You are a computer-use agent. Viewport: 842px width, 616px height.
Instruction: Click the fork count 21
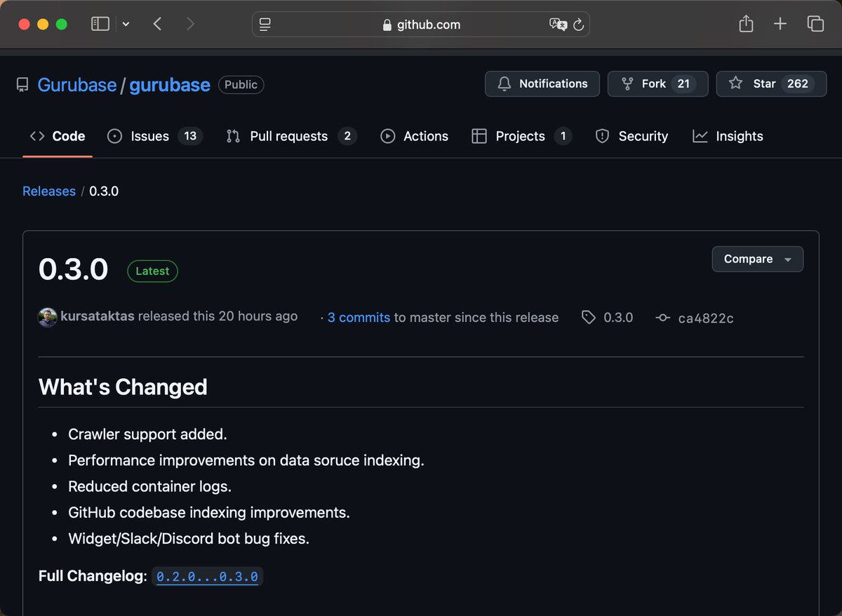683,83
